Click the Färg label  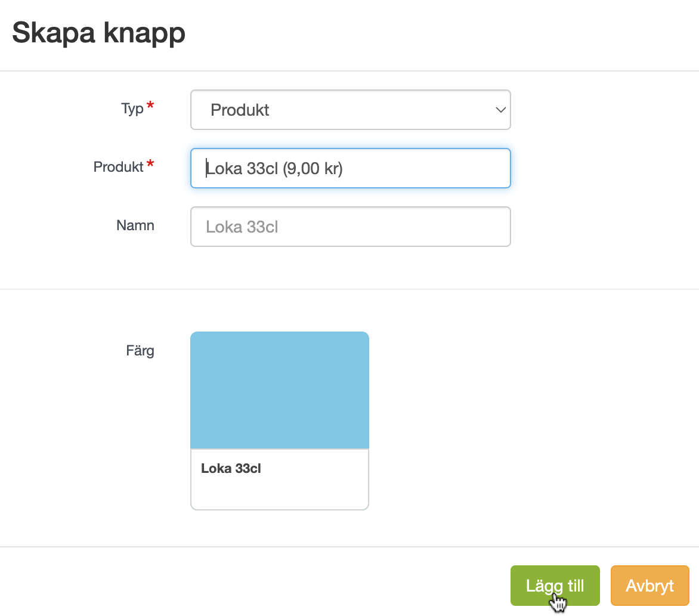(x=140, y=351)
